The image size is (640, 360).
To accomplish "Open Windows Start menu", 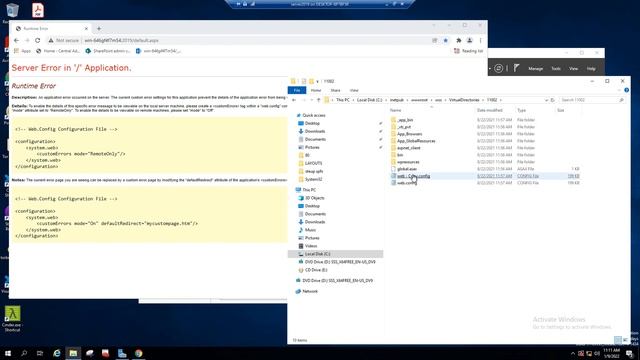I will coord(8,353).
